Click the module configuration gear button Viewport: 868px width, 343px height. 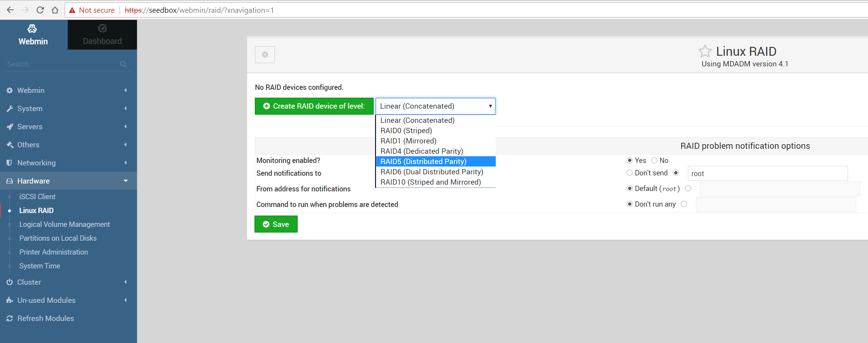[x=265, y=55]
